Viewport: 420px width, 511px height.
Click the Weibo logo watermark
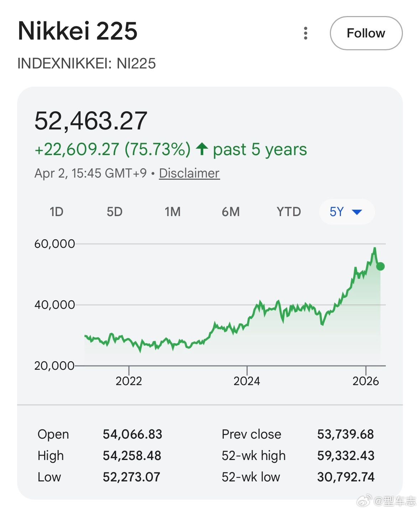tap(364, 500)
